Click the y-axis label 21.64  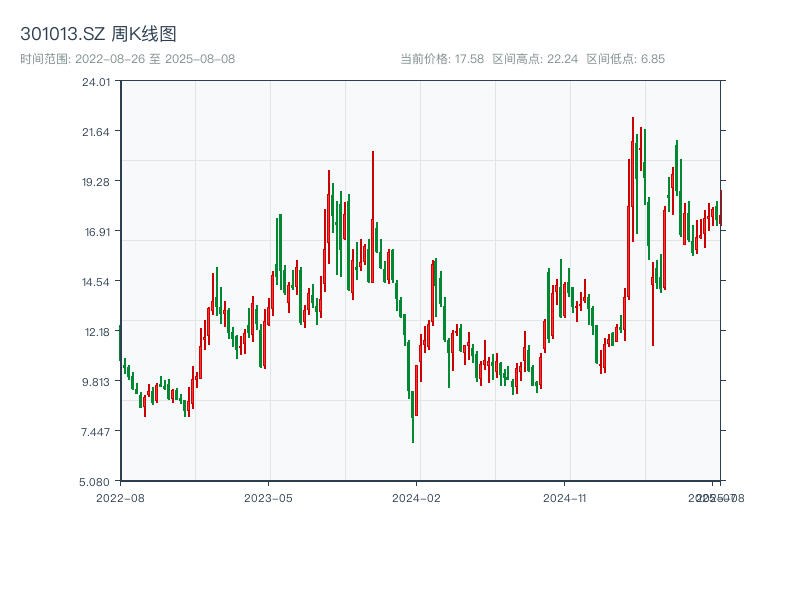point(96,132)
